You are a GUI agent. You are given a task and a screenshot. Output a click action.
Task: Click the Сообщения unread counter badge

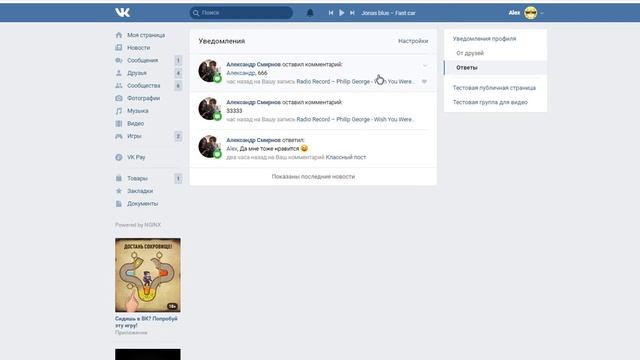178,60
